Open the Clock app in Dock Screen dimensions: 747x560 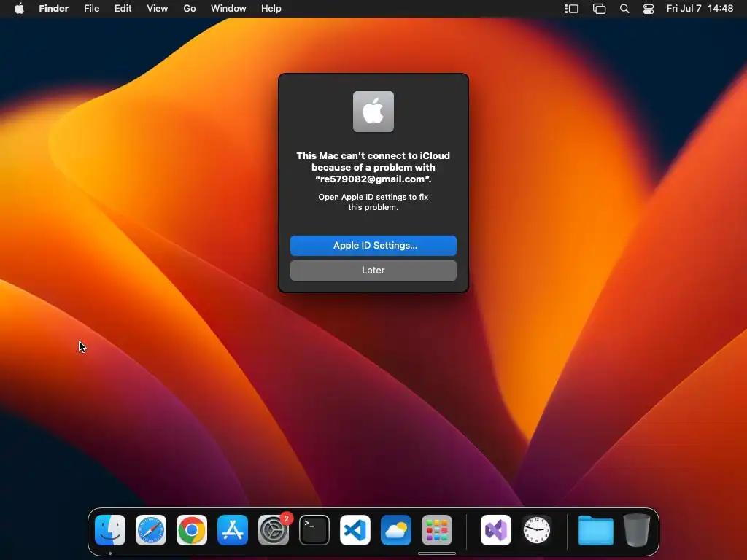(x=537, y=530)
